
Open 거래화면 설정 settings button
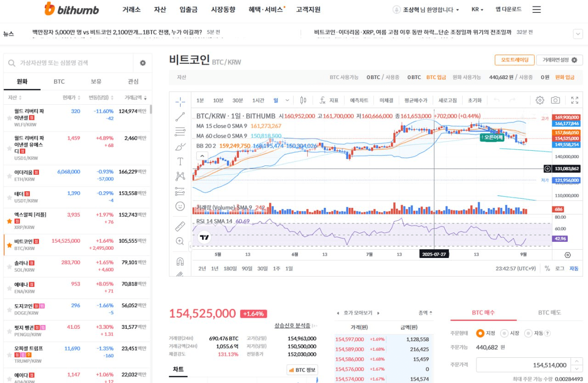[x=560, y=60]
